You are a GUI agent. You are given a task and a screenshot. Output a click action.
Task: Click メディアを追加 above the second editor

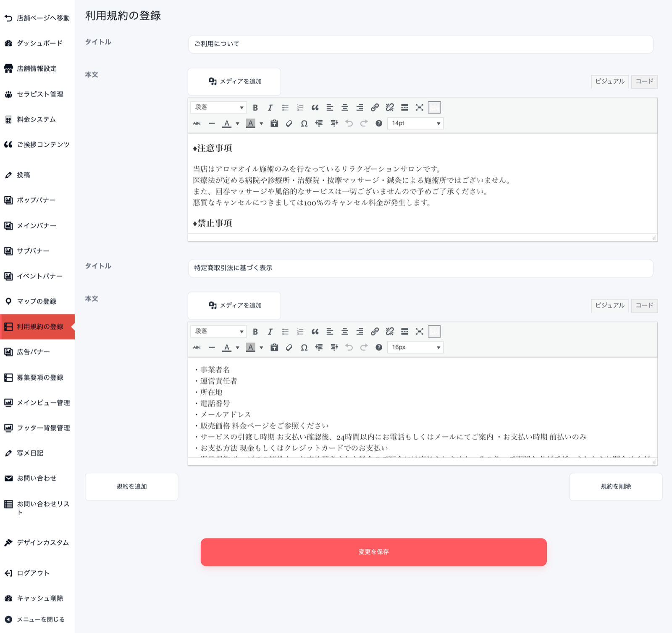point(234,306)
